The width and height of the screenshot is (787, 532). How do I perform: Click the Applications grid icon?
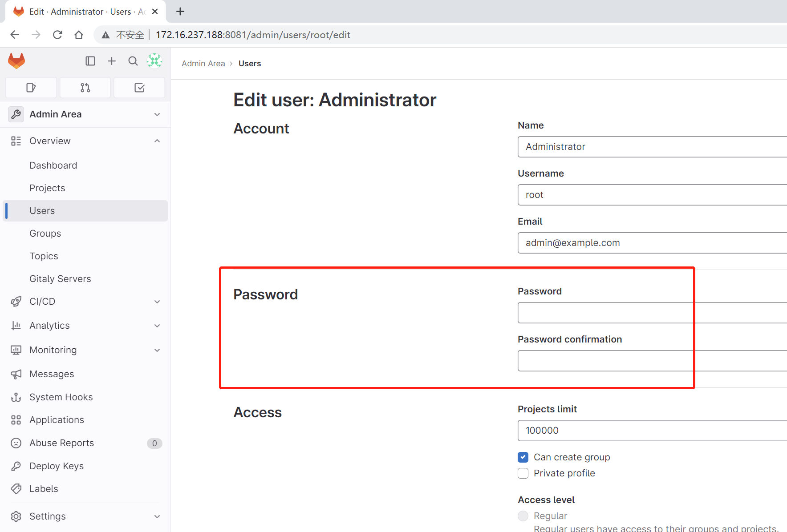click(16, 420)
